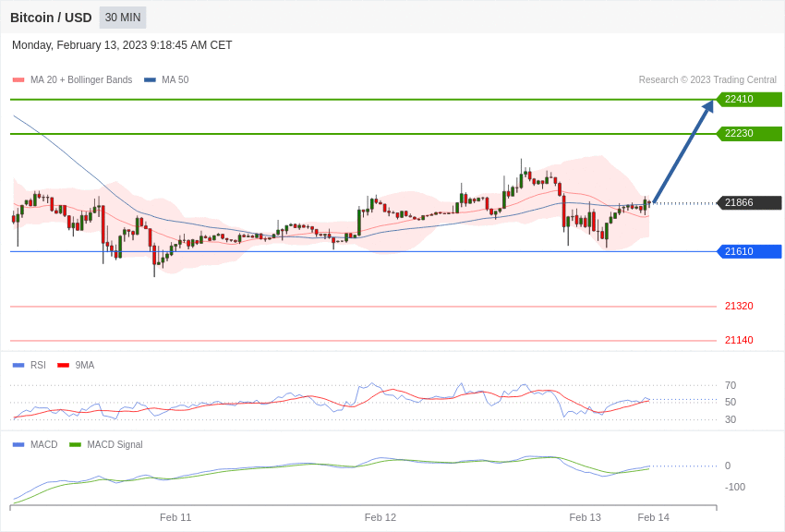This screenshot has height=532, width=785.
Task: Click the MA 20 + Bollinger Bands legend swatch
Action: [x=18, y=80]
